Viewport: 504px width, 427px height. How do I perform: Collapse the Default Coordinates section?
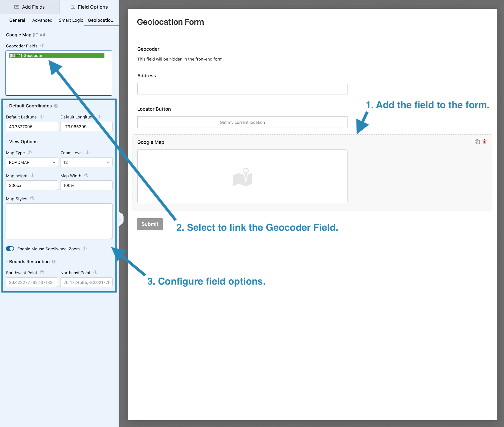(29, 106)
